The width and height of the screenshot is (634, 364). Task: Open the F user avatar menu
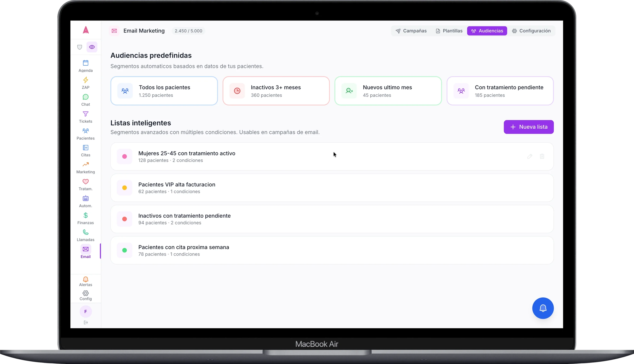click(86, 311)
